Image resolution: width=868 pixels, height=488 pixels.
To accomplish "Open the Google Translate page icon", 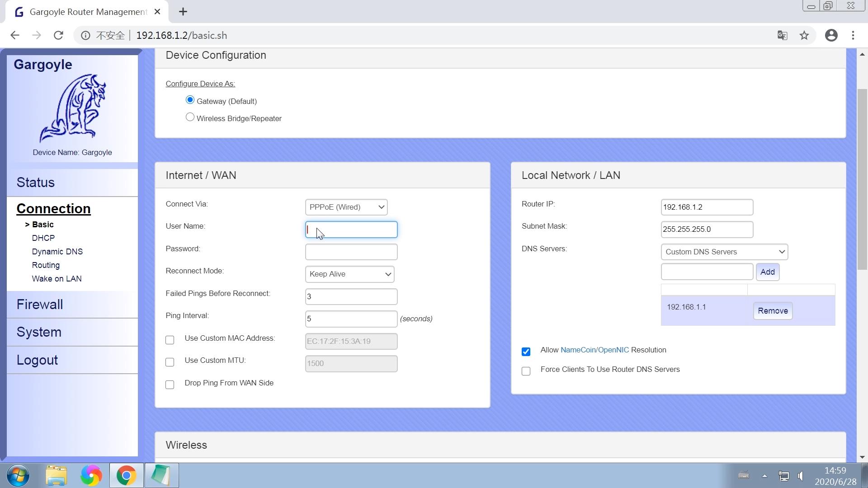I will [x=782, y=35].
